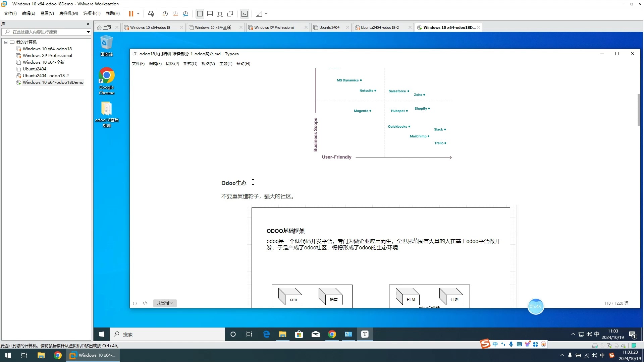Click the stretch guest display icon

pos(259,14)
